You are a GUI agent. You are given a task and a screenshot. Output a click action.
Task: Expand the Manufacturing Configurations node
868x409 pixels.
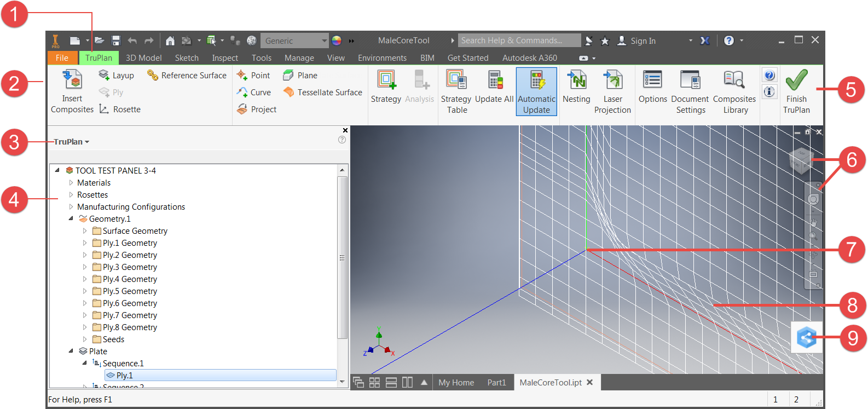point(71,207)
